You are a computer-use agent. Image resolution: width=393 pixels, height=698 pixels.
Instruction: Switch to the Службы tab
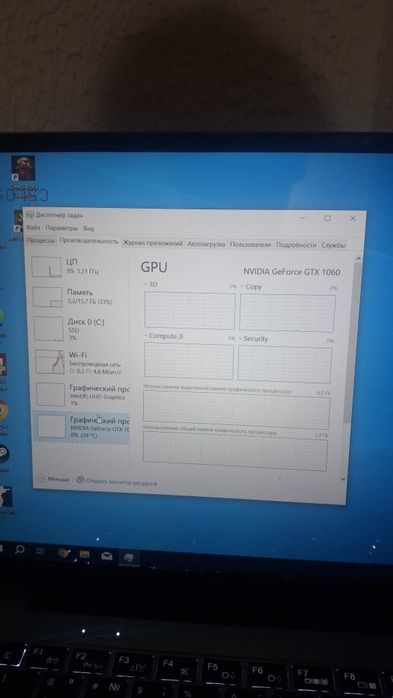(333, 245)
